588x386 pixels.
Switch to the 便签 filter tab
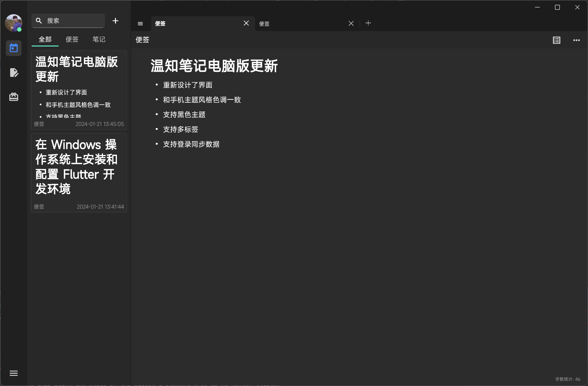pos(72,39)
